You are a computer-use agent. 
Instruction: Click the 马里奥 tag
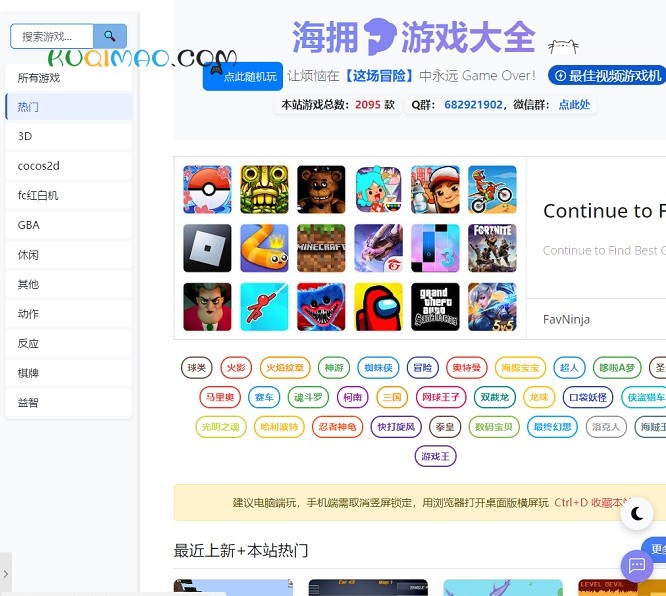tap(220, 397)
